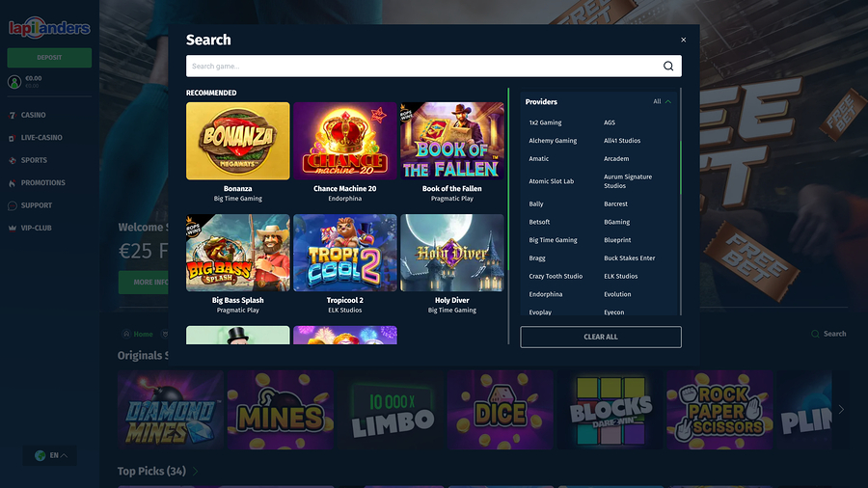Focus the Search game input field
This screenshot has height=488, width=868.
pos(433,66)
